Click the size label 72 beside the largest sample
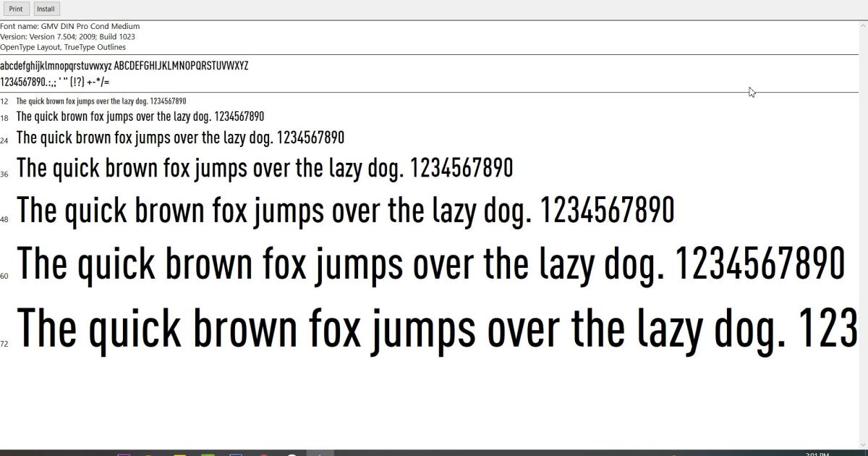 [x=5, y=344]
